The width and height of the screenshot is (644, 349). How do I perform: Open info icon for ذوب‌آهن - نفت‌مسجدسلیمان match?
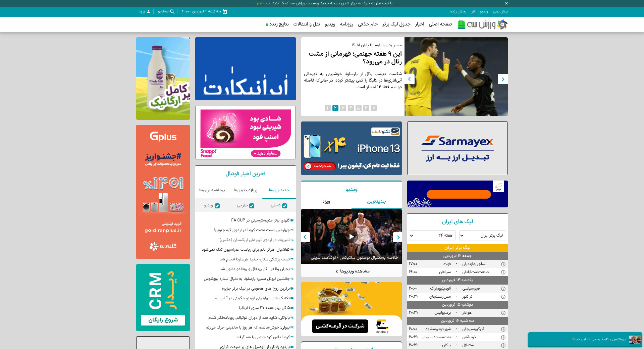tap(503, 337)
